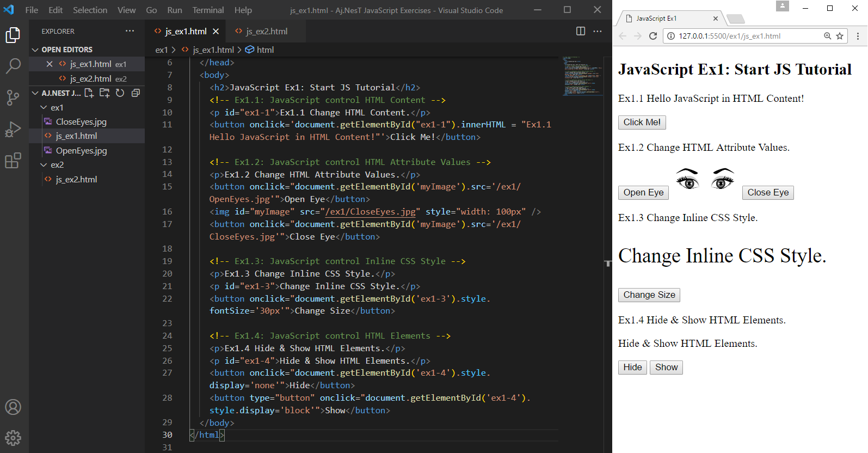The image size is (868, 453).
Task: Bookmark this page with star icon
Action: (840, 36)
